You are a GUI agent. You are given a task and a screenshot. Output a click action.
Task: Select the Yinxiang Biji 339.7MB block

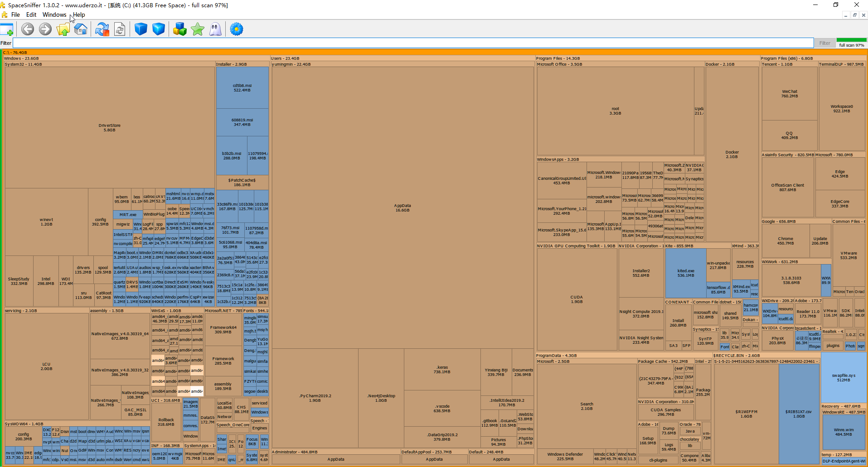tap(496, 372)
